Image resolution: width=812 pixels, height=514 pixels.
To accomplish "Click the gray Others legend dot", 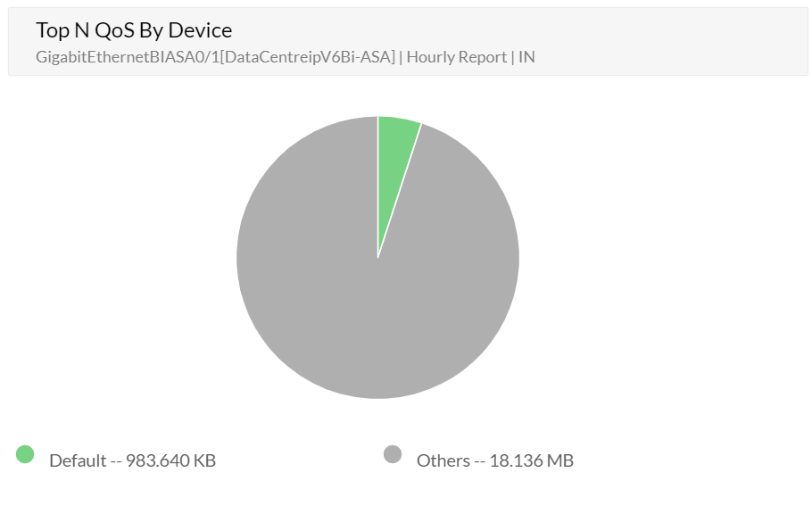I will point(393,454).
